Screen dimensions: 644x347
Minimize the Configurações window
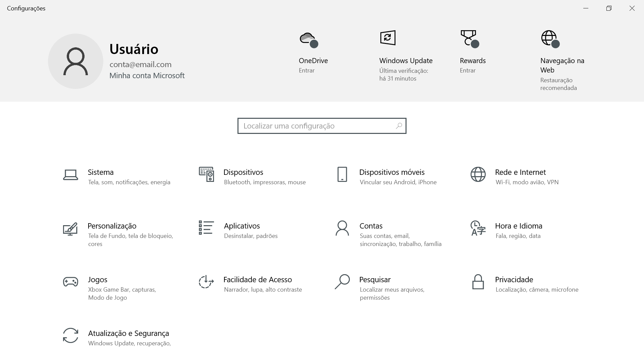click(586, 8)
